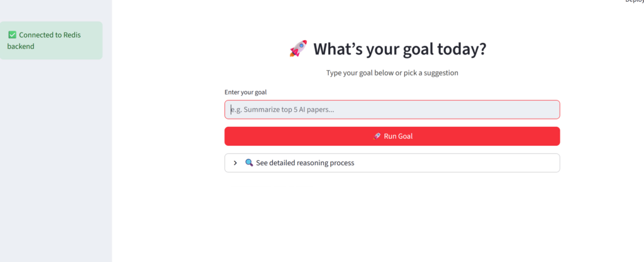Click the magnifying glass icon in the expander

[249, 163]
